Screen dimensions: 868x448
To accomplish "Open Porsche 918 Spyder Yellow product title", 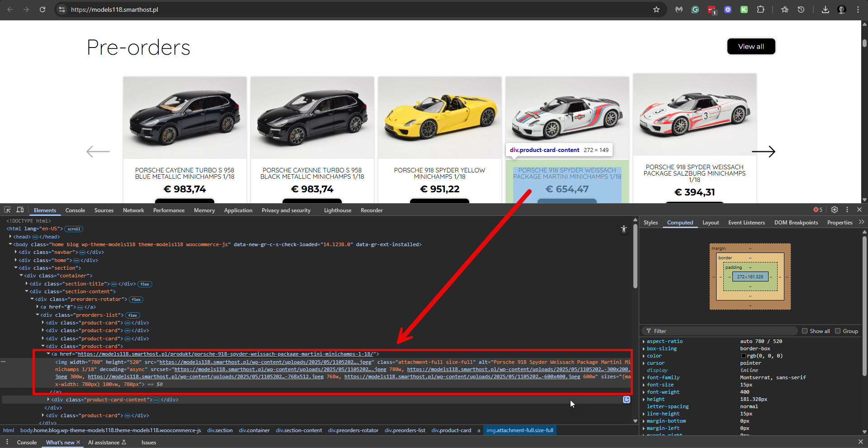I will click(439, 173).
